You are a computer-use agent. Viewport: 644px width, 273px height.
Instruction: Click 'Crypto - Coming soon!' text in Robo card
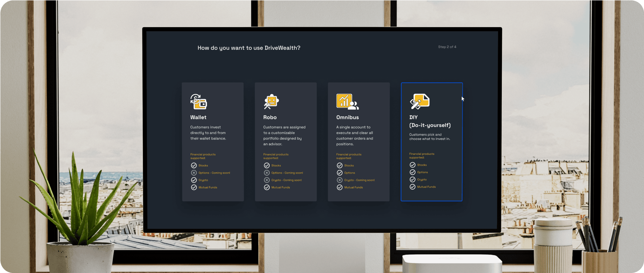[286, 180]
